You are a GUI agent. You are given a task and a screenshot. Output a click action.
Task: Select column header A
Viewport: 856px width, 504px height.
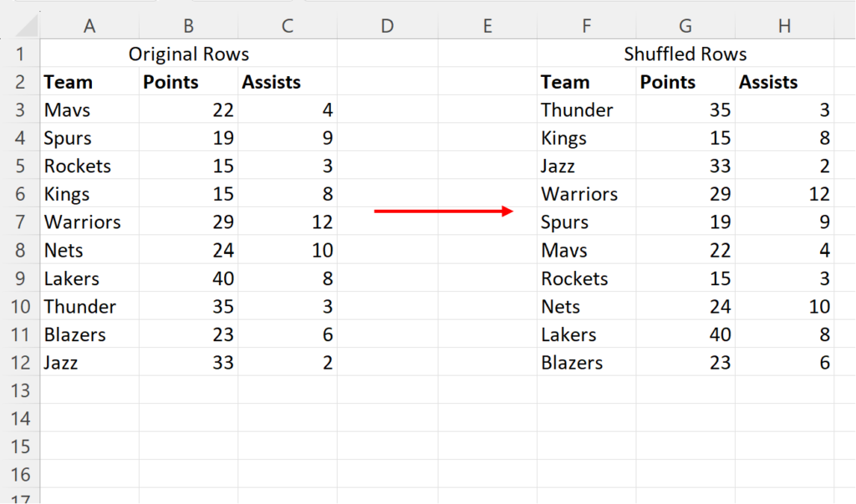pos(89,25)
